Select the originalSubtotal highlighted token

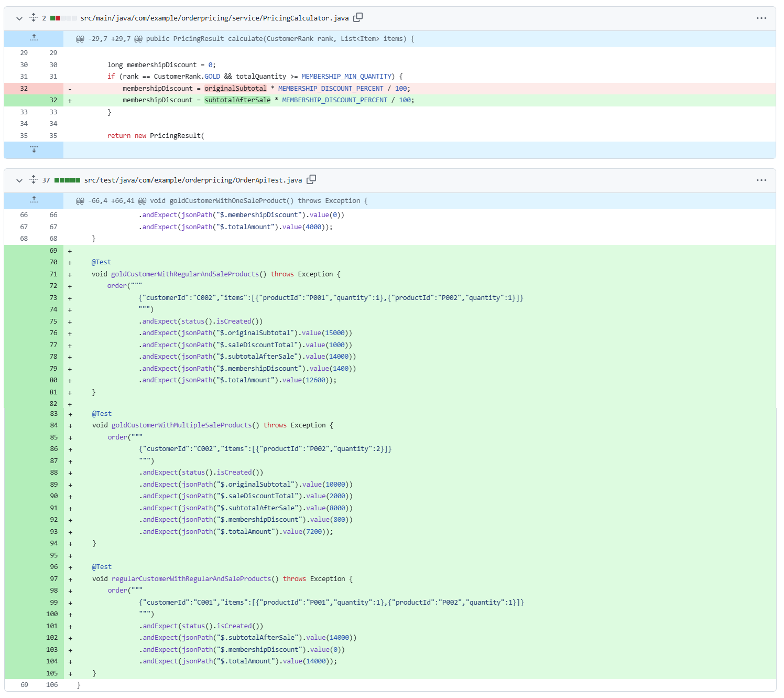(235, 88)
